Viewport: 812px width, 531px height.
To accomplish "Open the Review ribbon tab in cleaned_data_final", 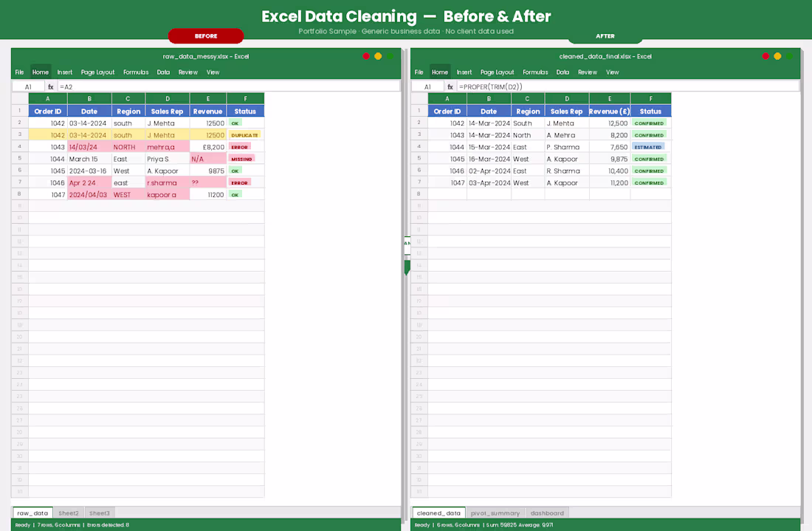I will (x=588, y=72).
